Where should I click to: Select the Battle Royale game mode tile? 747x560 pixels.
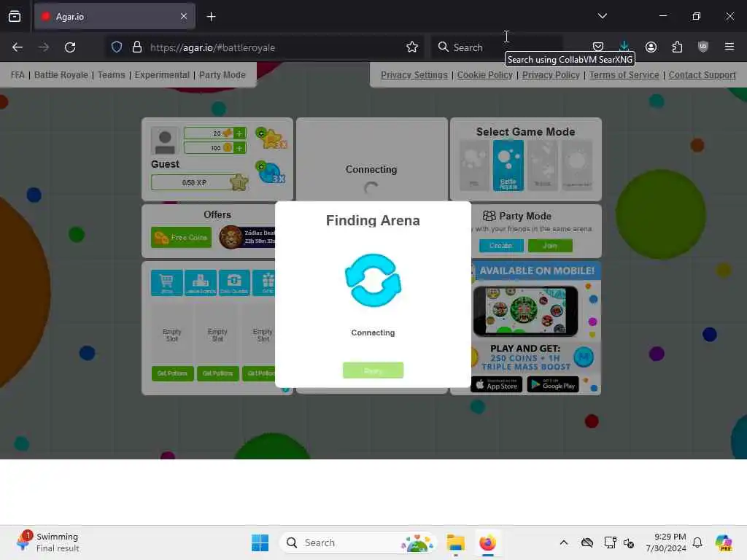point(508,166)
